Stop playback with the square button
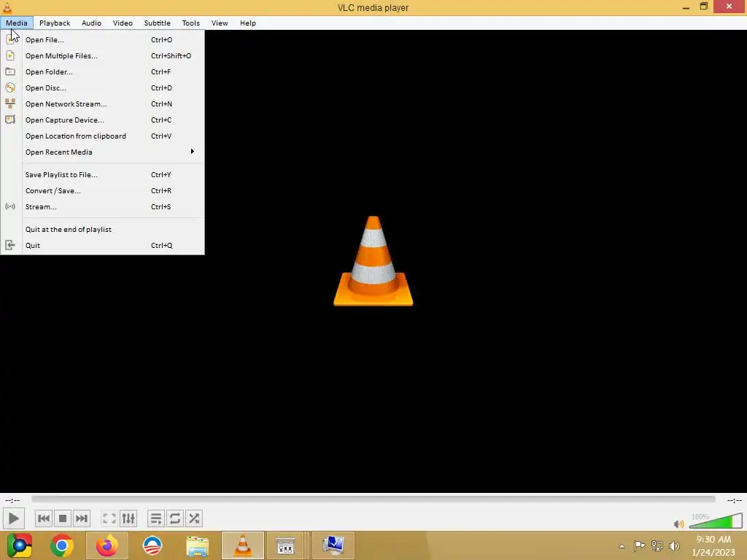The width and height of the screenshot is (747, 560). [63, 518]
